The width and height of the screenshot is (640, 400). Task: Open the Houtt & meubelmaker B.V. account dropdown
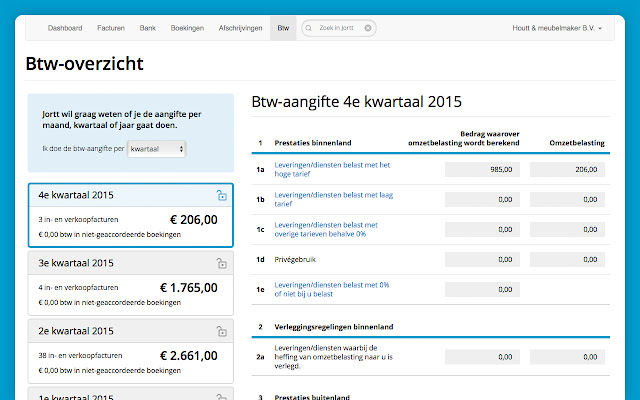557,28
